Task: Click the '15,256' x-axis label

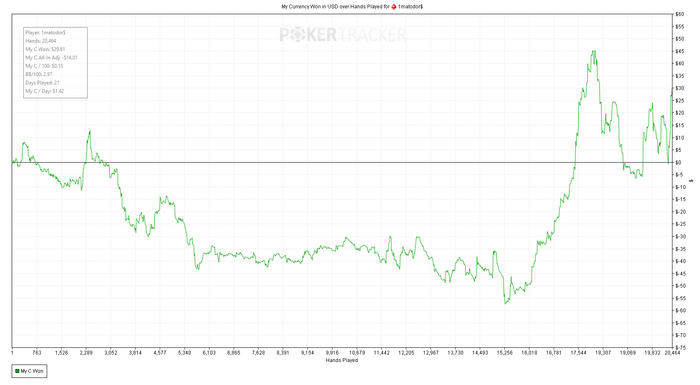Action: 504,353
